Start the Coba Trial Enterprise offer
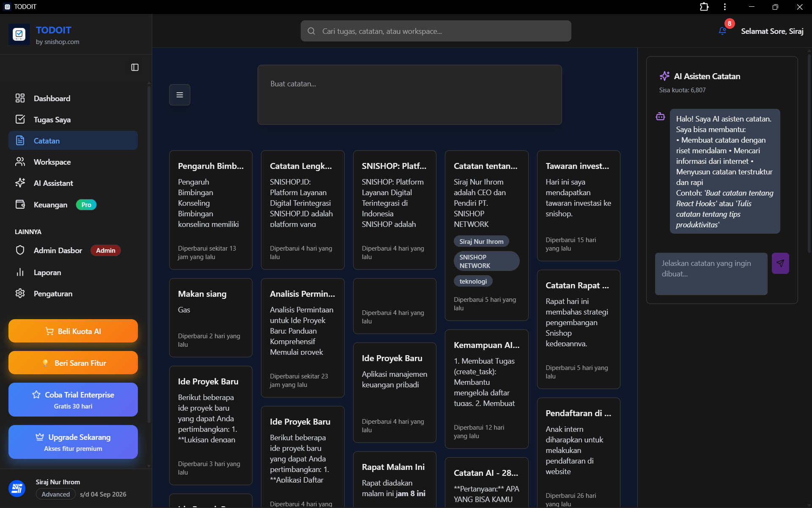The height and width of the screenshot is (508, 812). pyautogui.click(x=73, y=400)
